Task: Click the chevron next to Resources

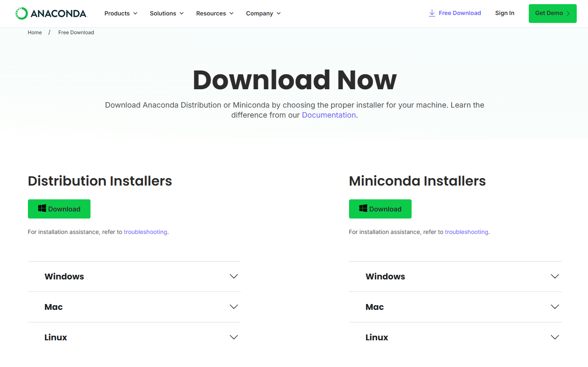Action: coord(231,13)
